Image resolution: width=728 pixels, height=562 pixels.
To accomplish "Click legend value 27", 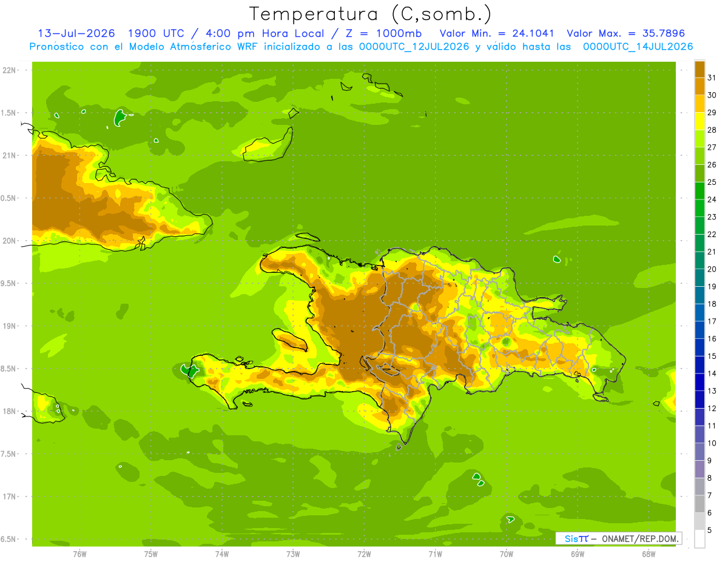I will [712, 147].
